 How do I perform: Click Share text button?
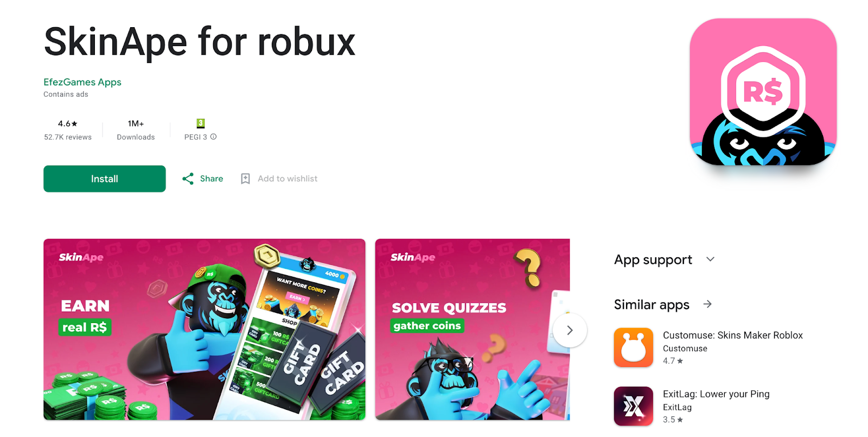point(212,179)
